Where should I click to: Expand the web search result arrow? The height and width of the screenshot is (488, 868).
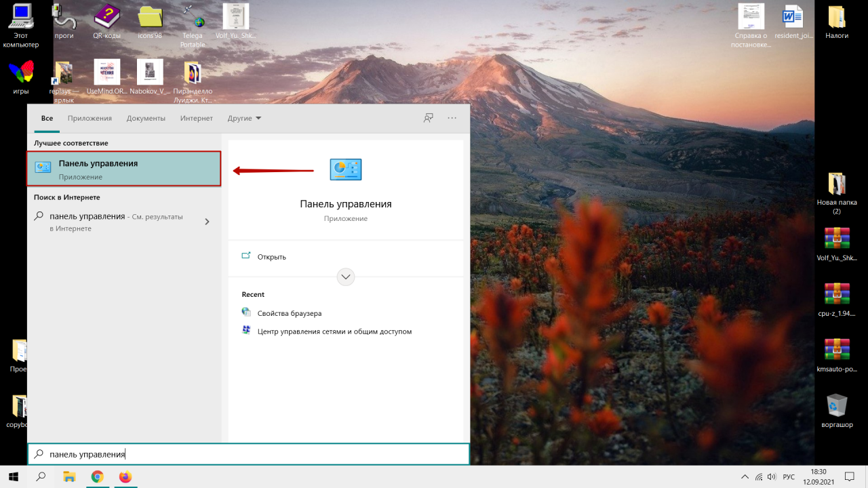click(207, 222)
